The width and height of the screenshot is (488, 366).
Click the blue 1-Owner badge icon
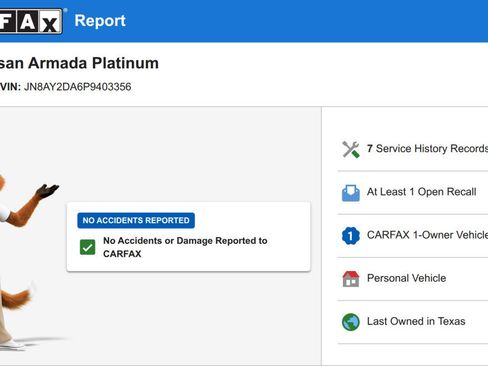[x=351, y=236]
